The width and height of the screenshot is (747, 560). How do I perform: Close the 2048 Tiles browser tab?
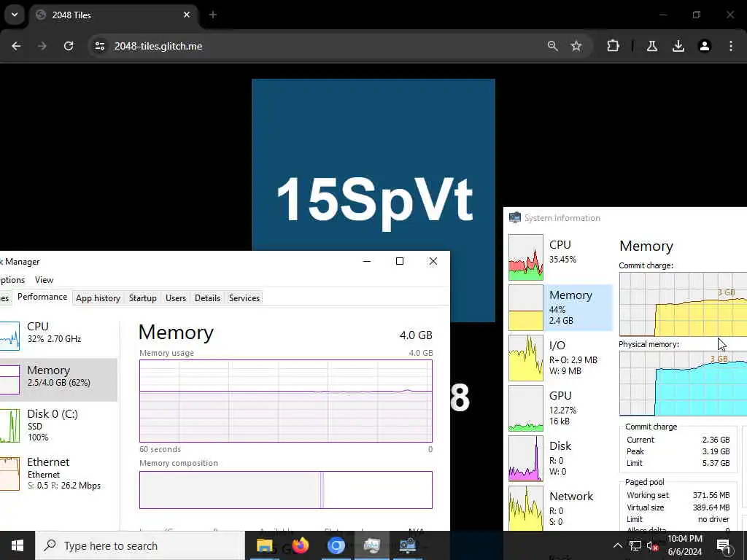[x=187, y=15]
